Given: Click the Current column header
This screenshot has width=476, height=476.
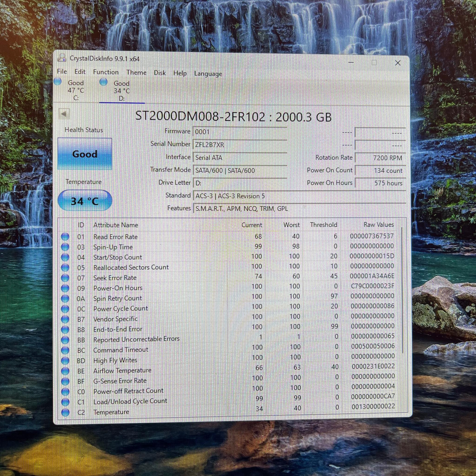Looking at the screenshot, I should tap(251, 225).
